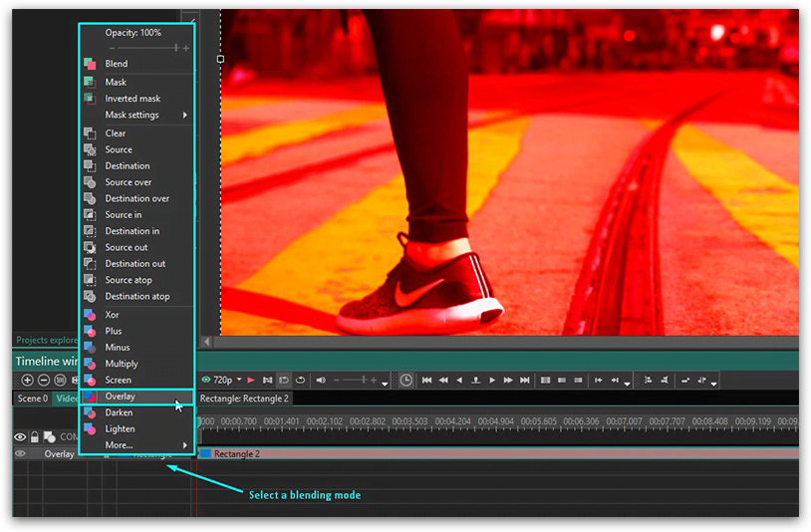
Task: Click the set marker icon
Action: click(476, 381)
